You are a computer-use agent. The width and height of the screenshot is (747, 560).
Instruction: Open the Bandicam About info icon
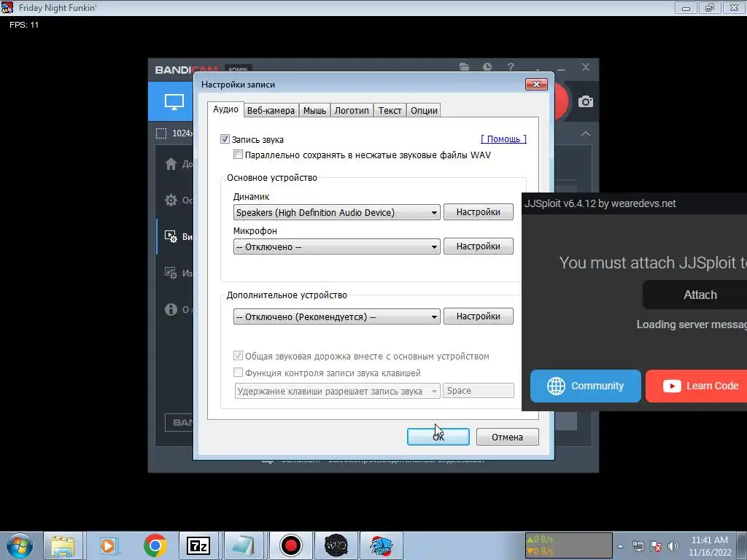point(171,309)
